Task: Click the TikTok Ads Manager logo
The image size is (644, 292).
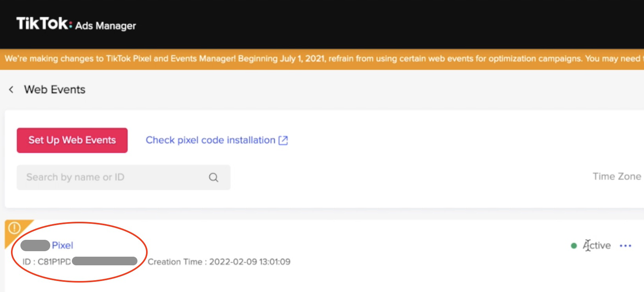Action: pos(76,24)
